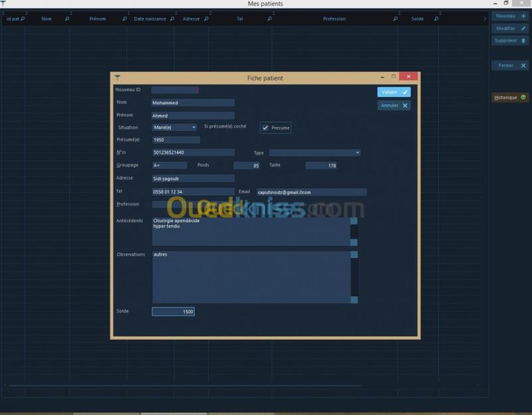
Task: Click the Prénom field containing Ahmed
Action: point(193,116)
